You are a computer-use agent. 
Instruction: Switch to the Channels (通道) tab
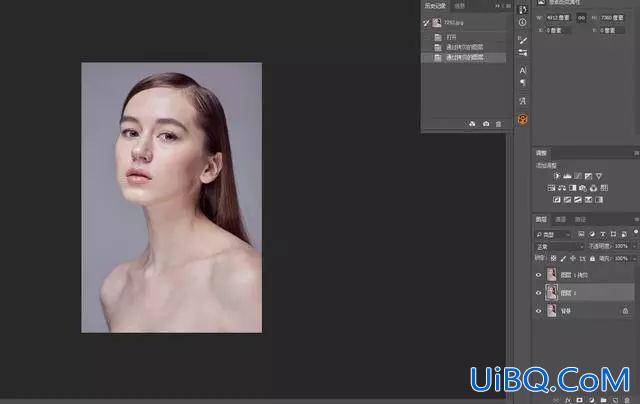pyautogui.click(x=561, y=220)
